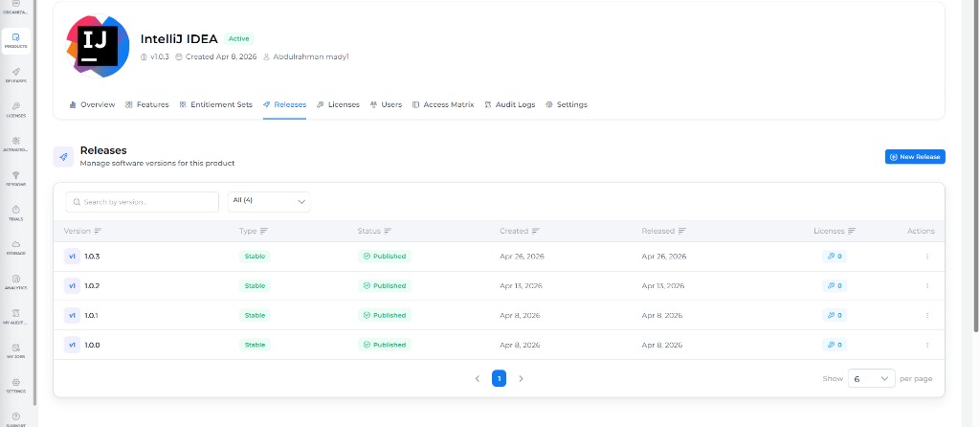
Task: Select the Releases tab
Action: (284, 105)
